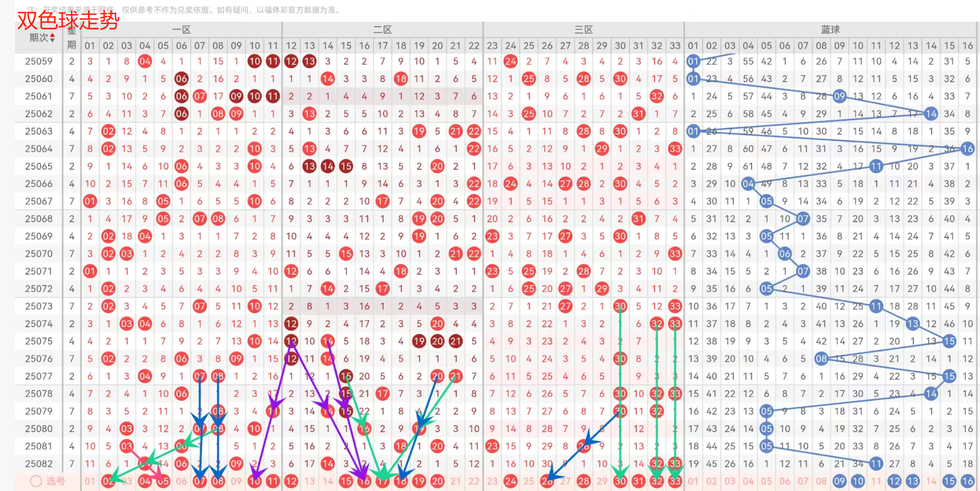Viewport: 980px width, 491px height.
Task: Click the 双色球走势 red title
Action: pos(68,20)
